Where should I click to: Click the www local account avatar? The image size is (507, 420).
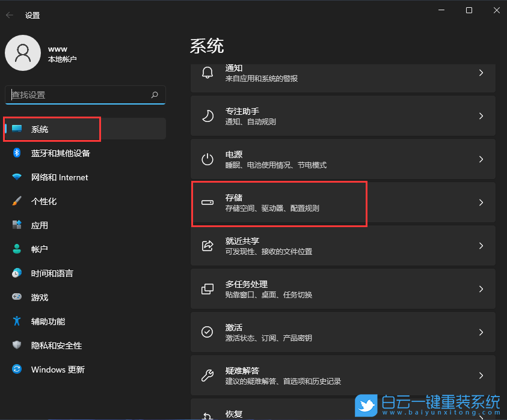(23, 53)
